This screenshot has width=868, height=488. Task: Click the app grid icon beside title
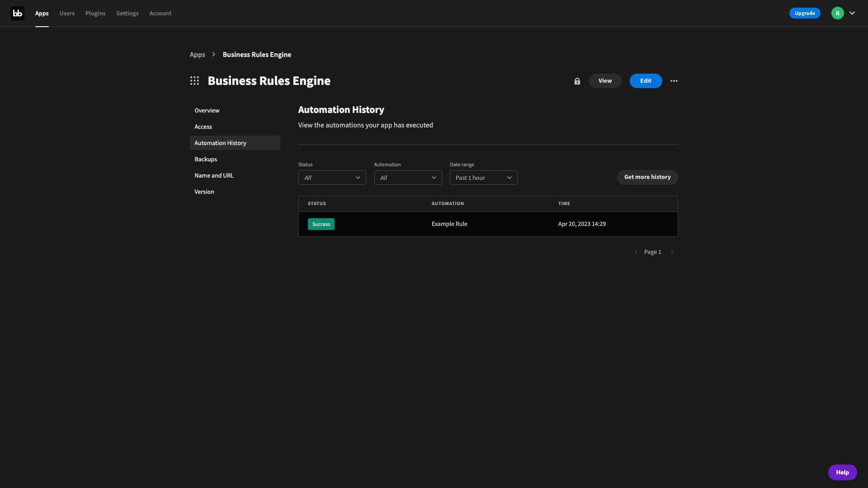click(x=194, y=81)
